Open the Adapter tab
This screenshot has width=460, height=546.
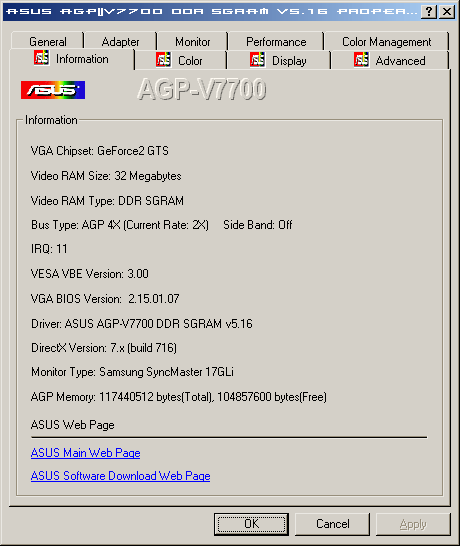pyautogui.click(x=120, y=41)
